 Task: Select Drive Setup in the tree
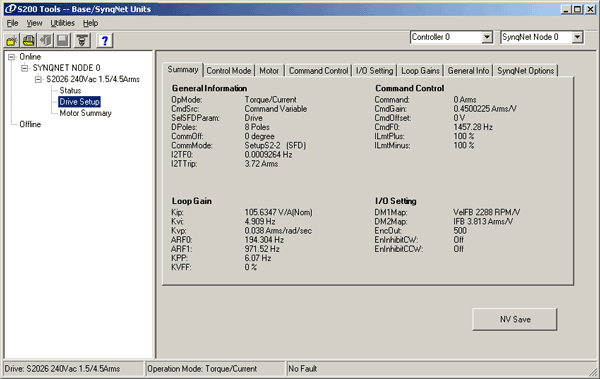80,102
